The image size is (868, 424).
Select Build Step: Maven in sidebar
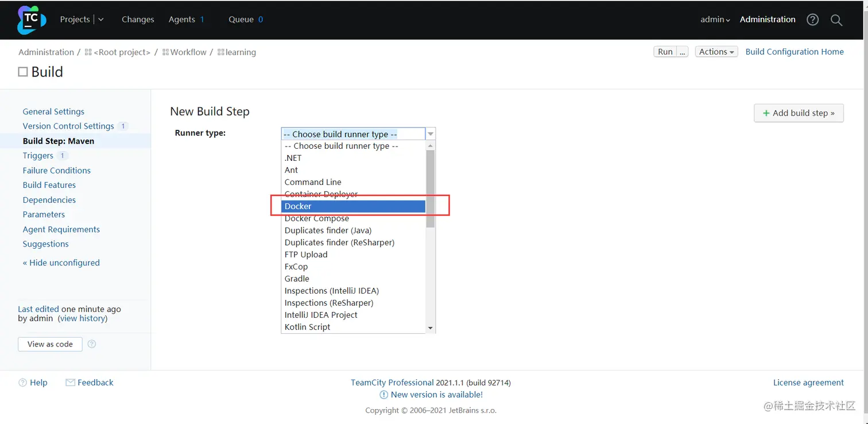point(59,141)
